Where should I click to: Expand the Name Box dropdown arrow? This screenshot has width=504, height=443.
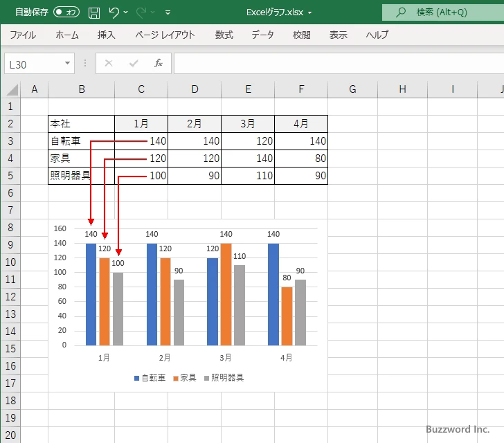tap(67, 63)
